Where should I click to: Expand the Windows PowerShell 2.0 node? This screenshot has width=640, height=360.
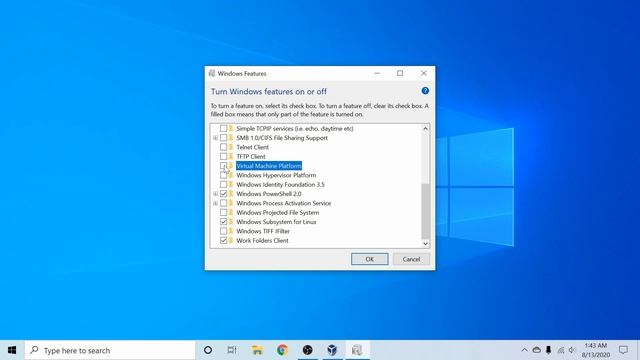click(216, 194)
